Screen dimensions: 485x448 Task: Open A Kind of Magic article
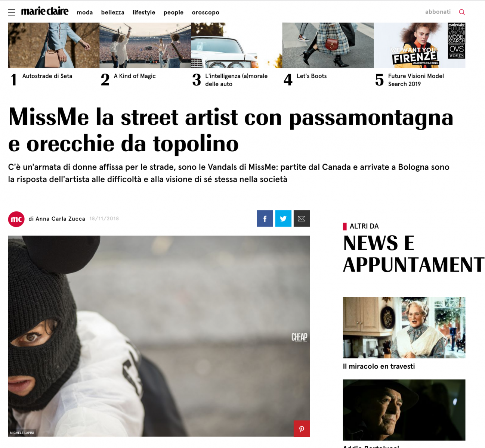tap(135, 76)
